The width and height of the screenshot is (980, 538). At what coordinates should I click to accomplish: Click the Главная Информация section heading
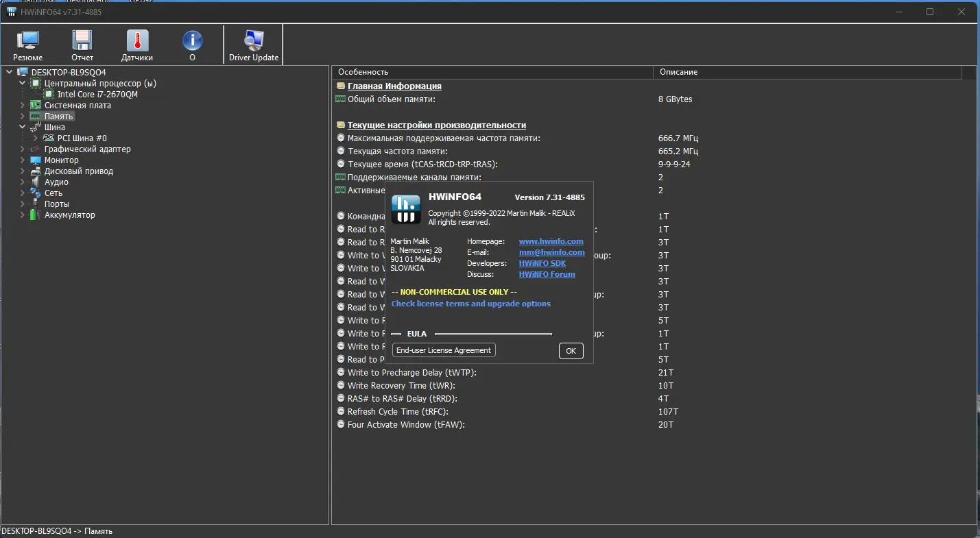coord(394,86)
